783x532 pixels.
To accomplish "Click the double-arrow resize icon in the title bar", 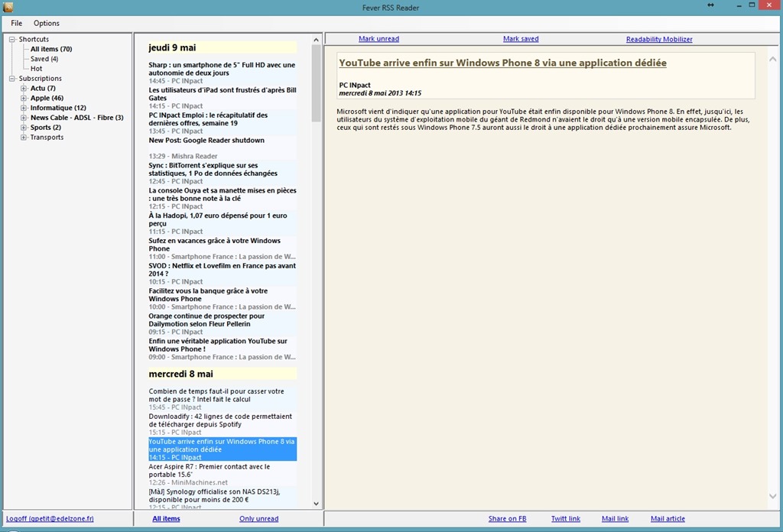I will 710,5.
